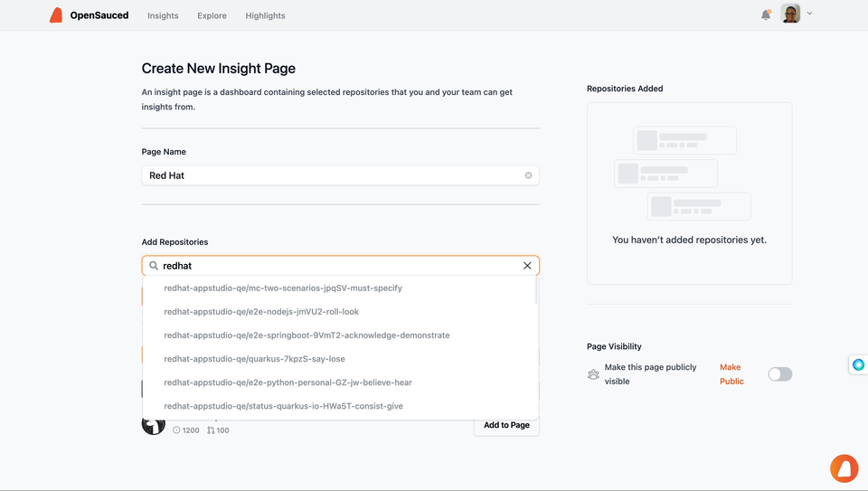Open the orange OpenSauced floating widget

(844, 467)
